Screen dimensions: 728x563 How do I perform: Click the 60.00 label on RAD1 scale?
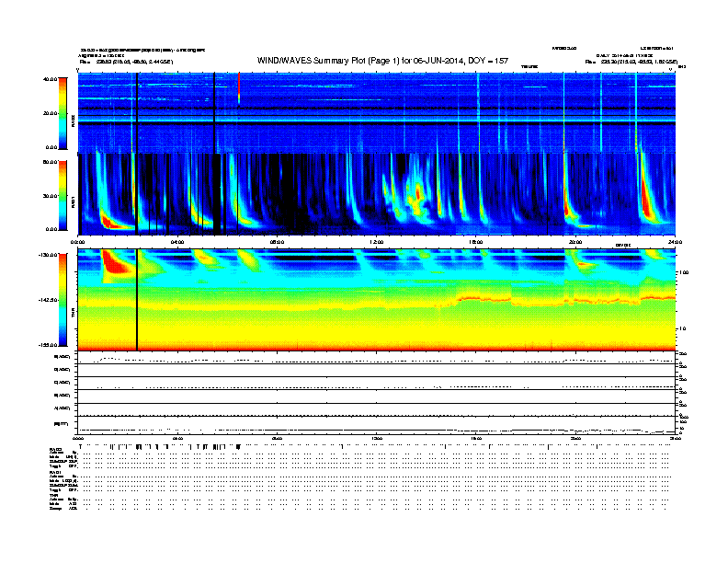[x=50, y=162]
